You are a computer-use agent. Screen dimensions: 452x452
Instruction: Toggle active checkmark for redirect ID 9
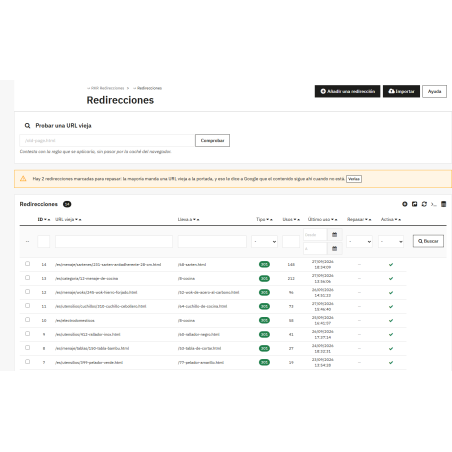(391, 334)
